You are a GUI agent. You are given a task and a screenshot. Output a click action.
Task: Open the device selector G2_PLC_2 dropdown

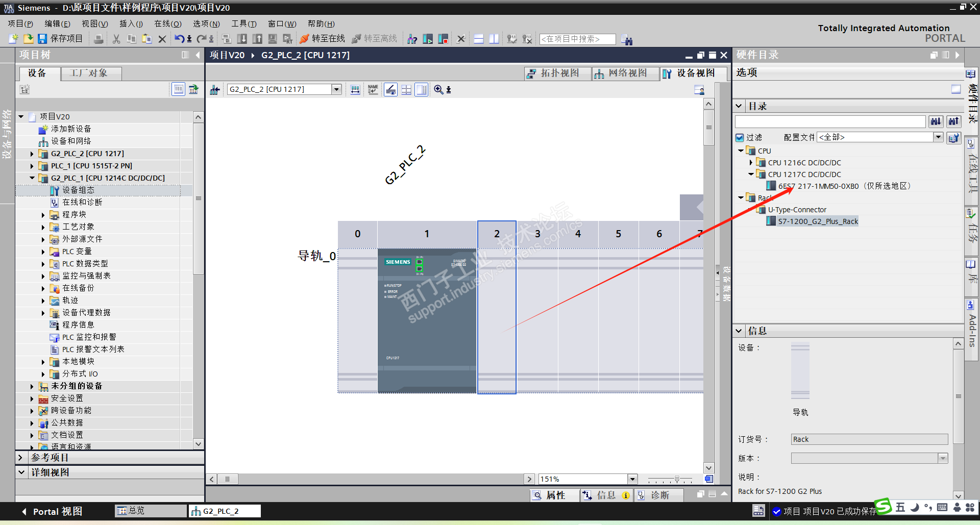tap(336, 89)
